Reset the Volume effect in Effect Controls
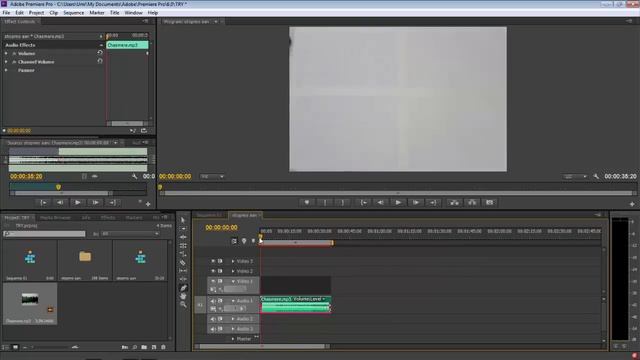This screenshot has height=360, width=640. tap(100, 53)
